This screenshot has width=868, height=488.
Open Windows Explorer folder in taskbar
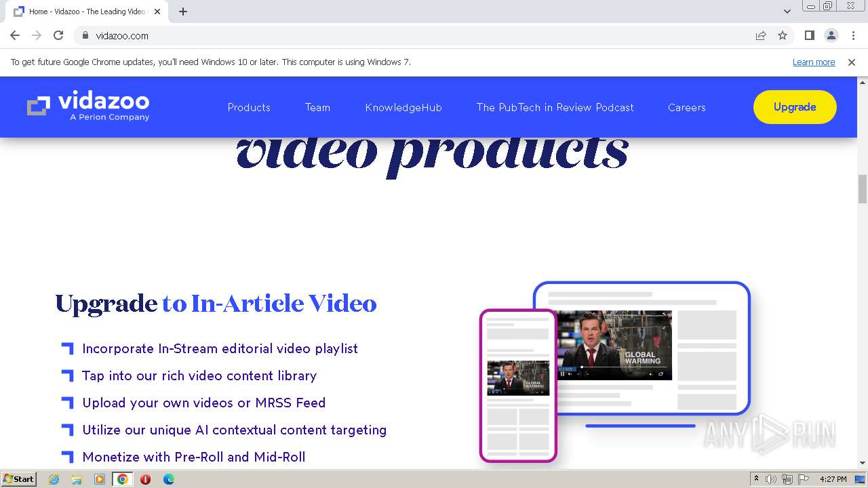coord(77,479)
